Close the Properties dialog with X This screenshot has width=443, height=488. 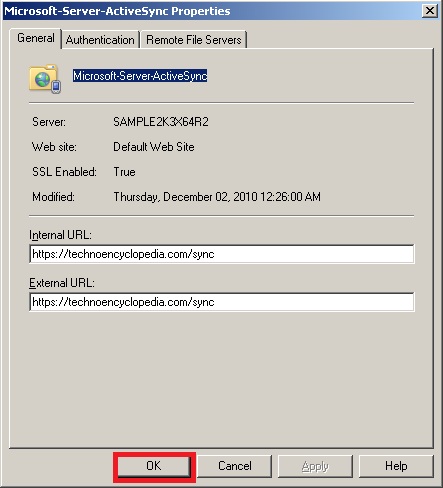(430, 11)
